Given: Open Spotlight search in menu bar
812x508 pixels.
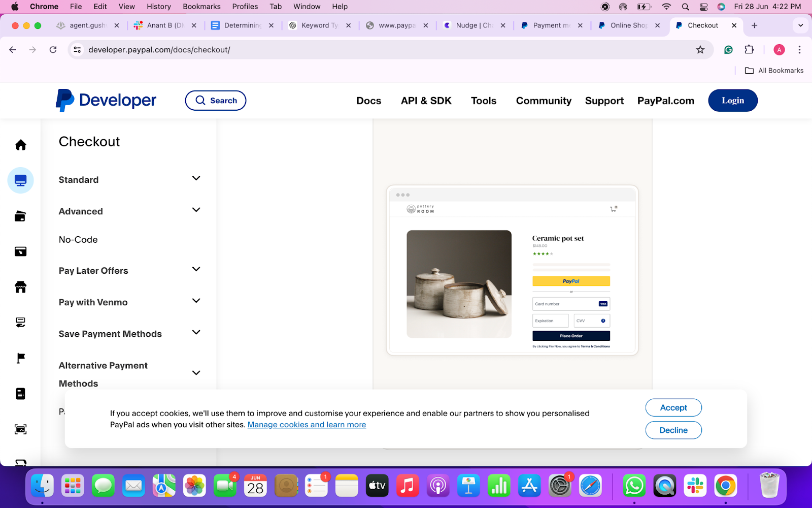Looking at the screenshot, I should 685,7.
